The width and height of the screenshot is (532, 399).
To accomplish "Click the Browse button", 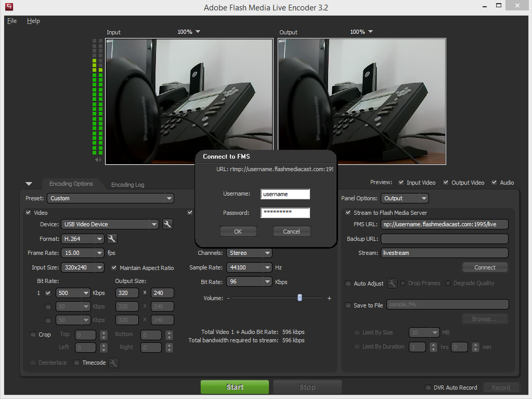I will [485, 319].
